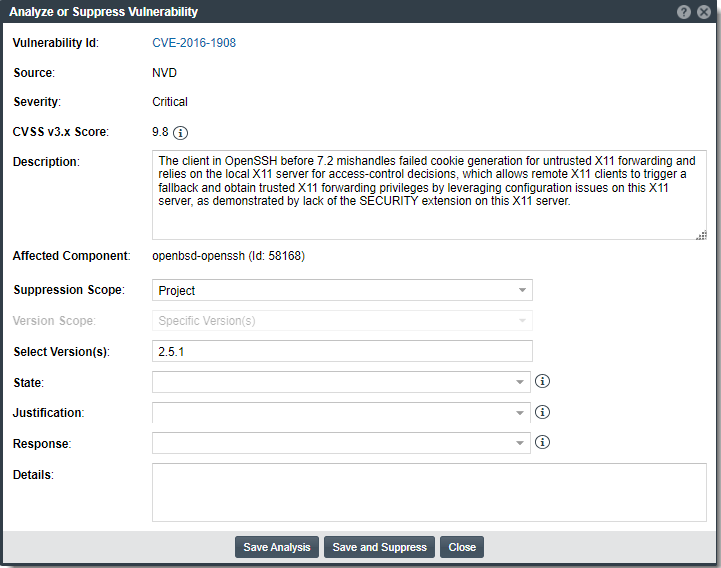Open the State dropdown list

(x=341, y=382)
